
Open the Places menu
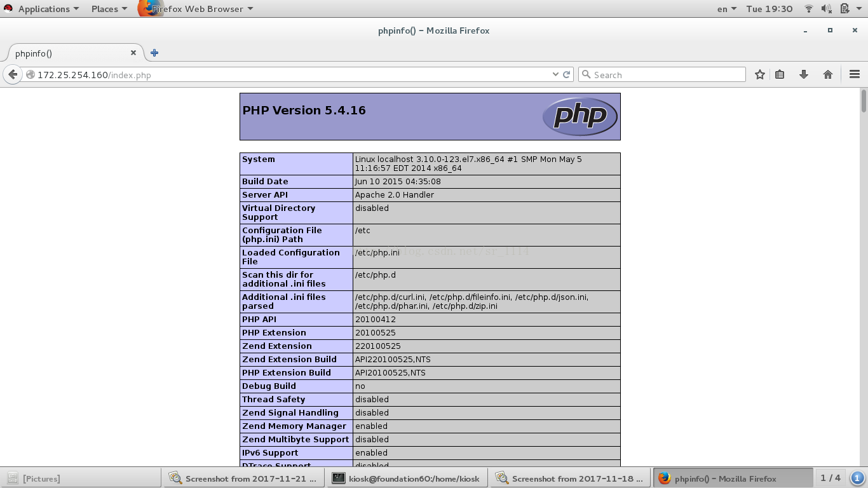coord(109,9)
